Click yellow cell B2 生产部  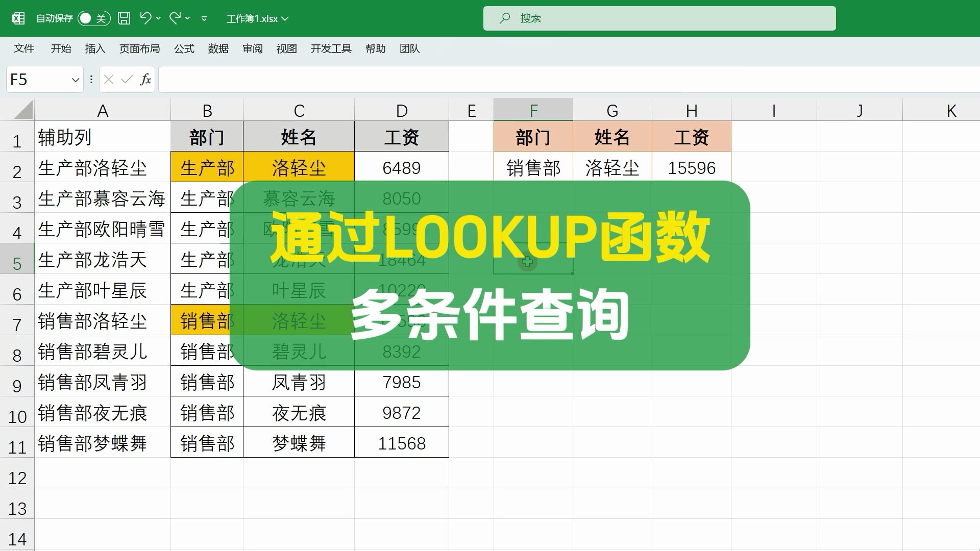(x=207, y=167)
